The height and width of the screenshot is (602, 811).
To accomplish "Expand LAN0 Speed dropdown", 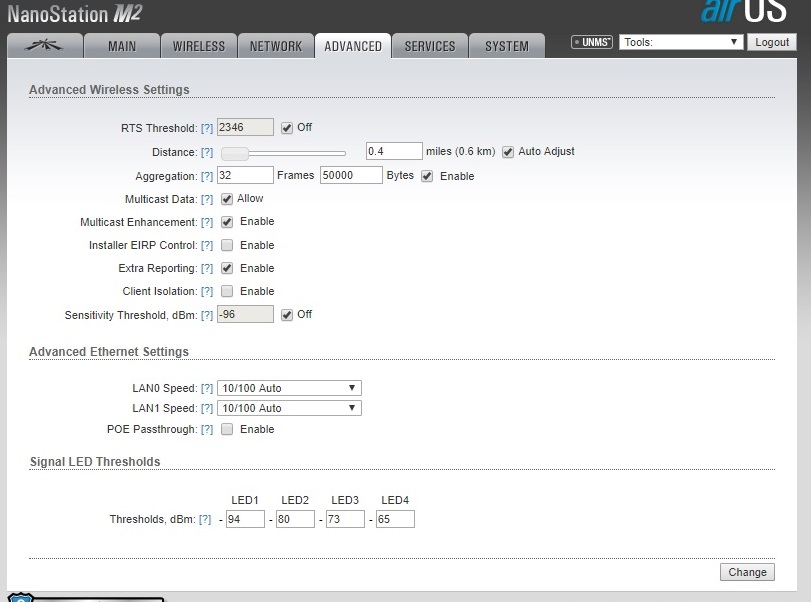I will [289, 388].
